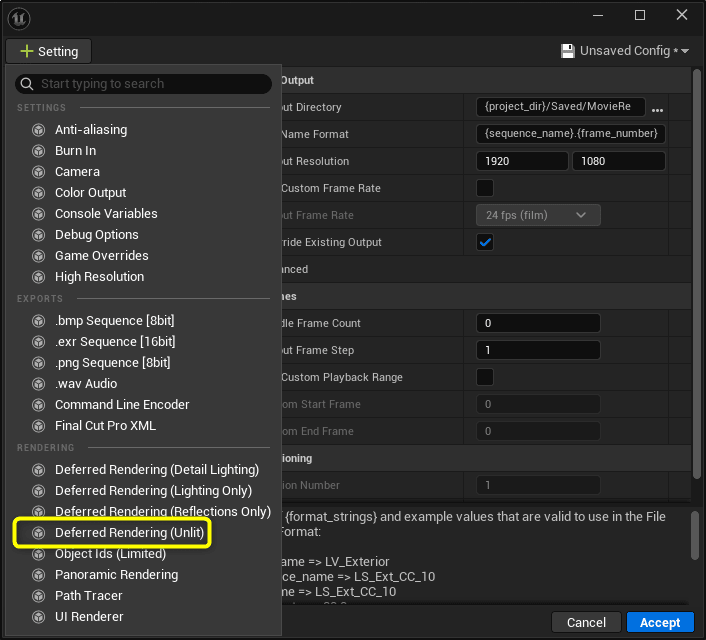Viewport: 706px width, 640px height.
Task: Click the Path Tracer icon
Action: tap(39, 596)
